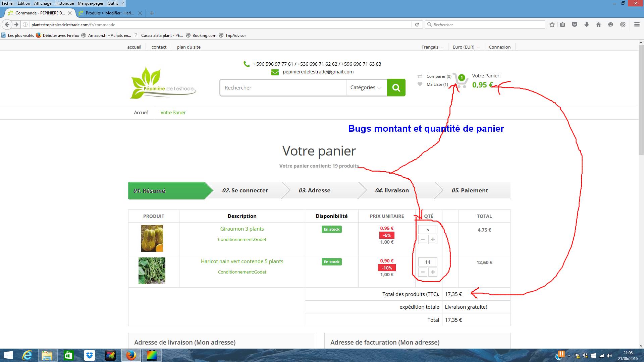Bookmark this page with the star icon
Screen dimensions: 644x362
pyautogui.click(x=552, y=24)
